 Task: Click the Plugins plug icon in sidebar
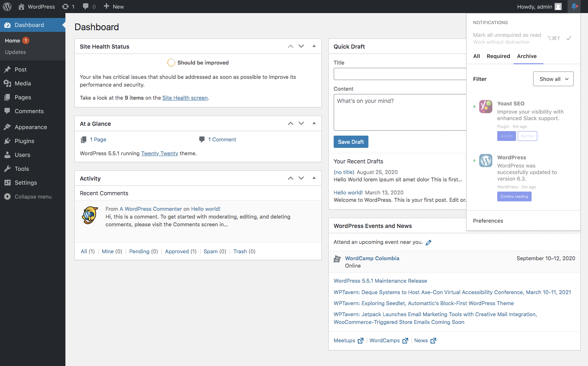(7, 141)
